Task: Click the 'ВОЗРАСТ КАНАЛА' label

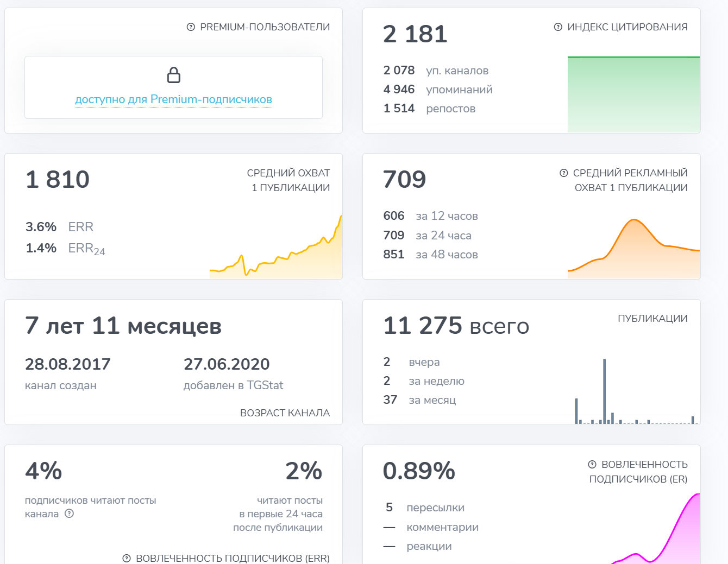Action: coord(285,413)
